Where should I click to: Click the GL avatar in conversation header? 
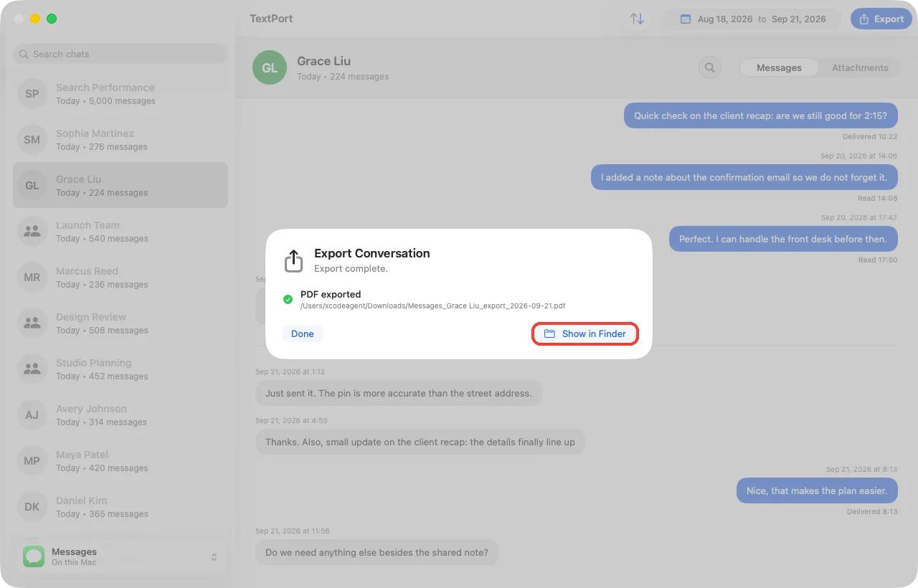[x=270, y=67]
